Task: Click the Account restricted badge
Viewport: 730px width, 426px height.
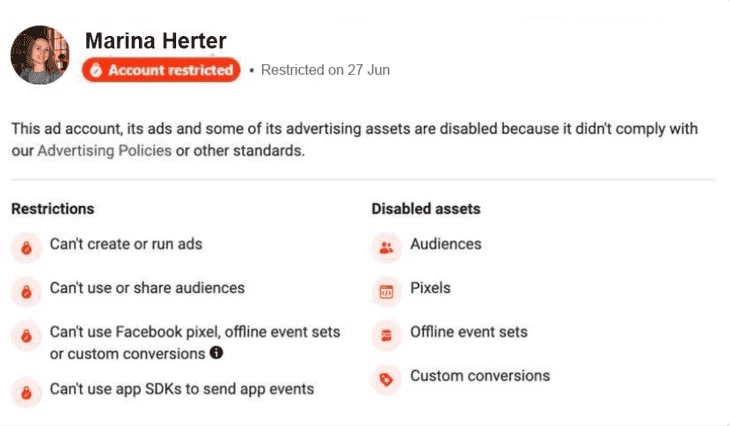Action: coord(161,70)
